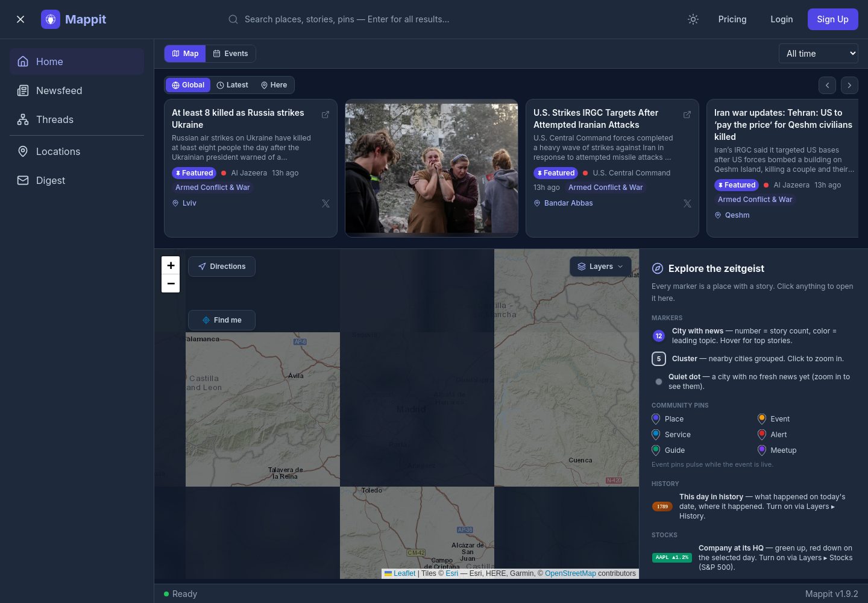Image resolution: width=868 pixels, height=603 pixels.
Task: Open external link on IRGC Targets card
Action: (x=687, y=115)
